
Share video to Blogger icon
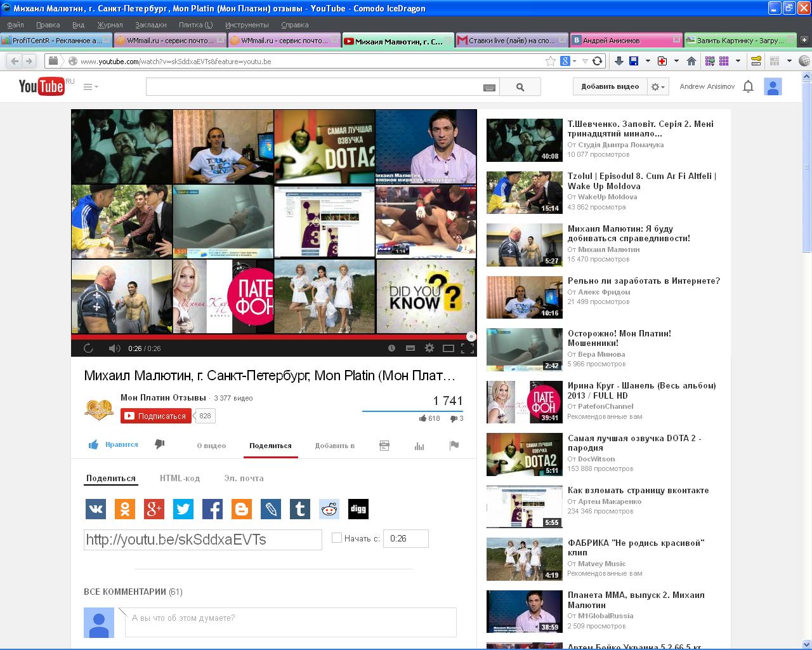coord(242,509)
